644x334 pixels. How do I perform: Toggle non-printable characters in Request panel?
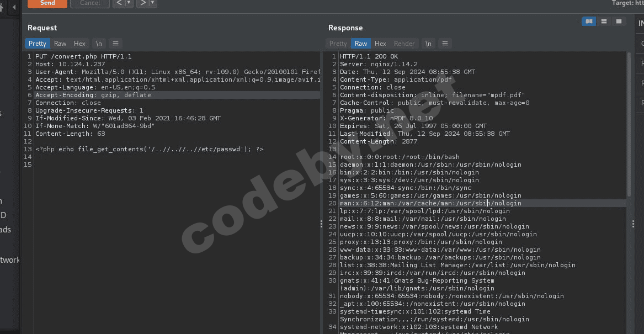[99, 44]
